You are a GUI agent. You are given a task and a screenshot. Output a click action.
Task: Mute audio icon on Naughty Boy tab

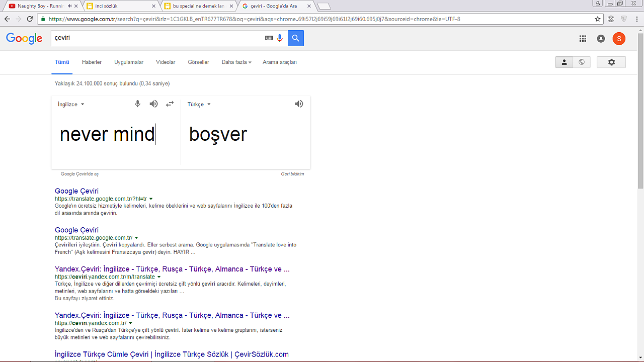point(69,6)
